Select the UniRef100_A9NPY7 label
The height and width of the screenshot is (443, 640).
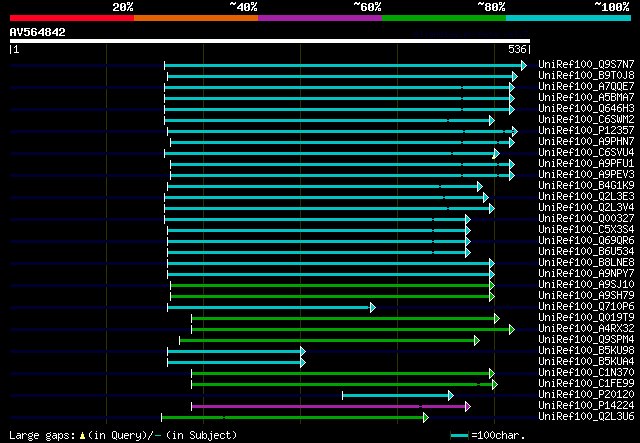[x=586, y=274]
